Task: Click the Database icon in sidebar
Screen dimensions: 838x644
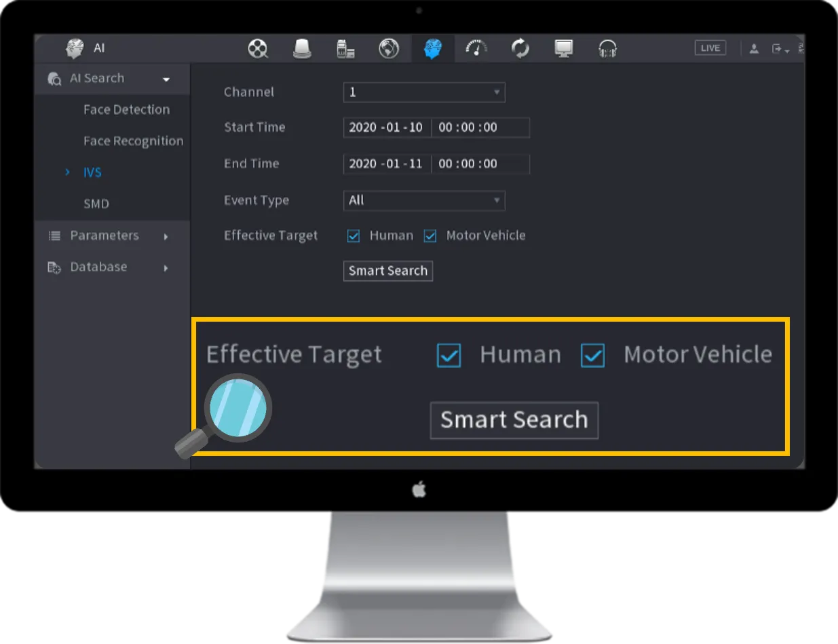Action: tap(54, 267)
